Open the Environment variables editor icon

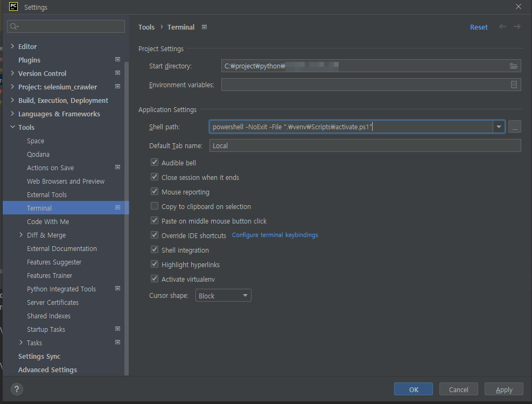click(x=514, y=85)
